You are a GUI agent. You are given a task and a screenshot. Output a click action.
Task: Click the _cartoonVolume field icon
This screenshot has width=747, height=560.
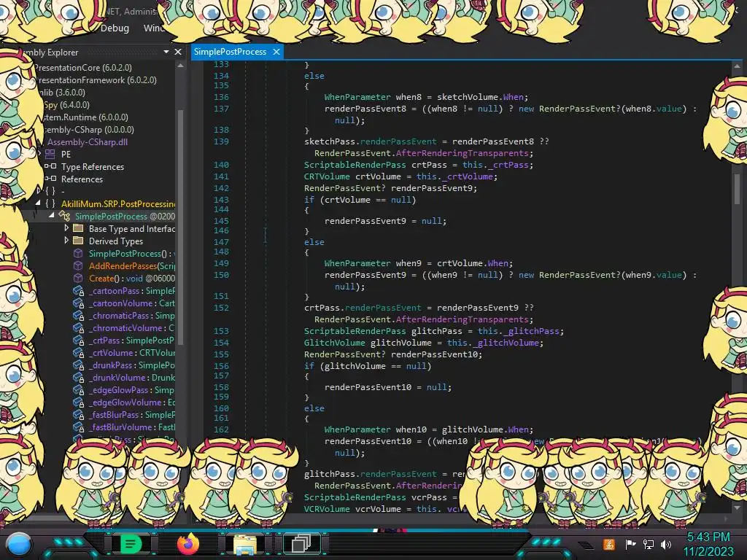[79, 303]
